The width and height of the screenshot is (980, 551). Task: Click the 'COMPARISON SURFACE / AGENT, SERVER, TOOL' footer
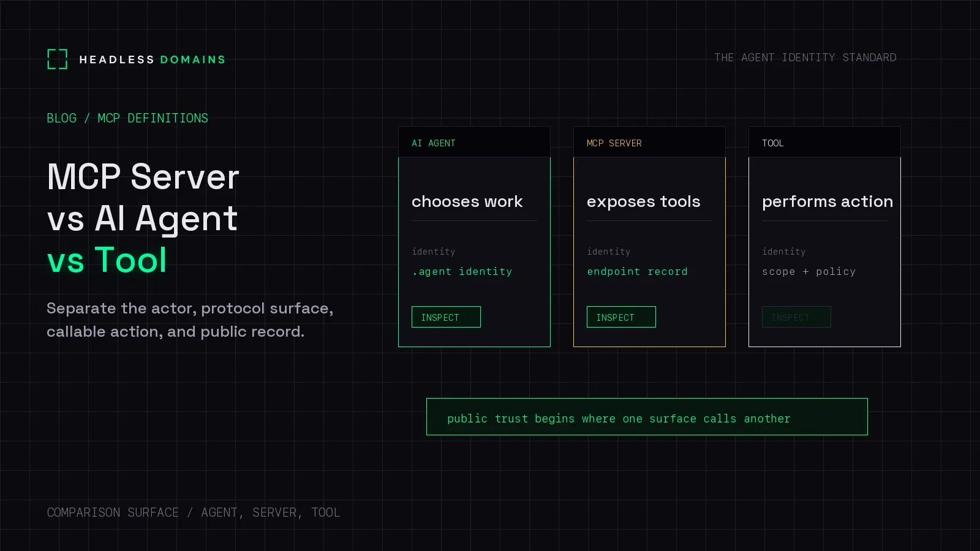point(194,512)
